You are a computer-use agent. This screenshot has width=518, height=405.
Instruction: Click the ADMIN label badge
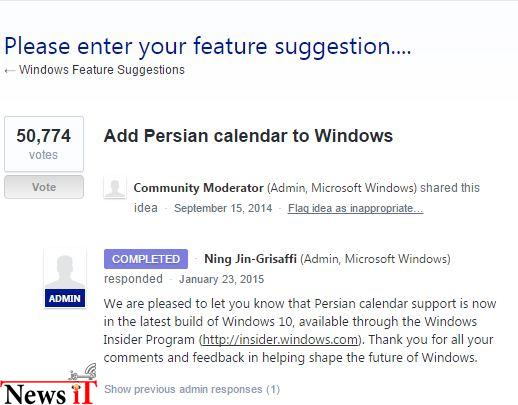tap(65, 298)
